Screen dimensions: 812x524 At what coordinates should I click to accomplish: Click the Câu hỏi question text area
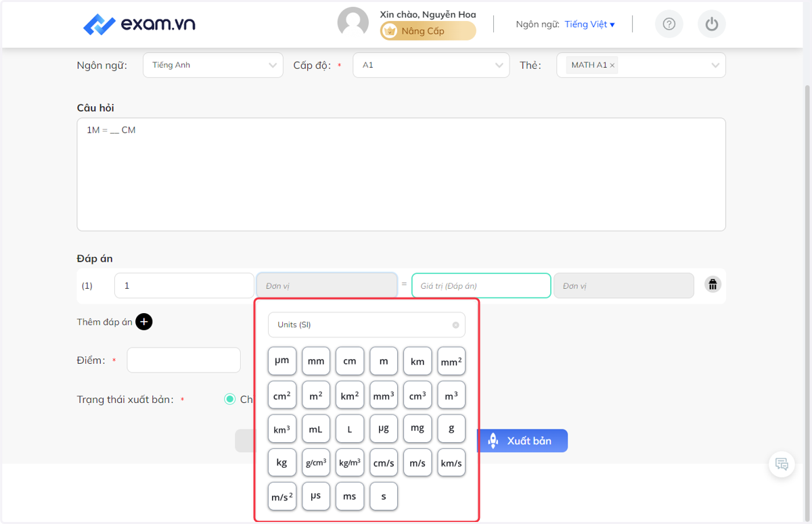[401, 174]
